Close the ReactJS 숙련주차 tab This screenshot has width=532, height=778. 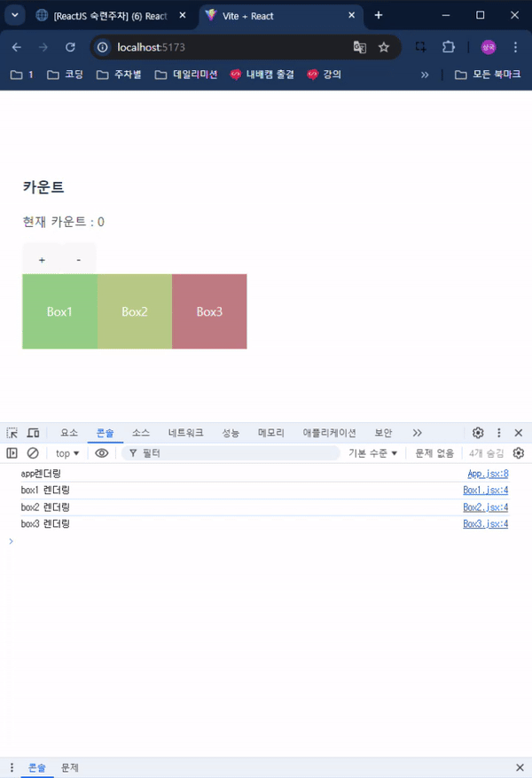coord(183,15)
